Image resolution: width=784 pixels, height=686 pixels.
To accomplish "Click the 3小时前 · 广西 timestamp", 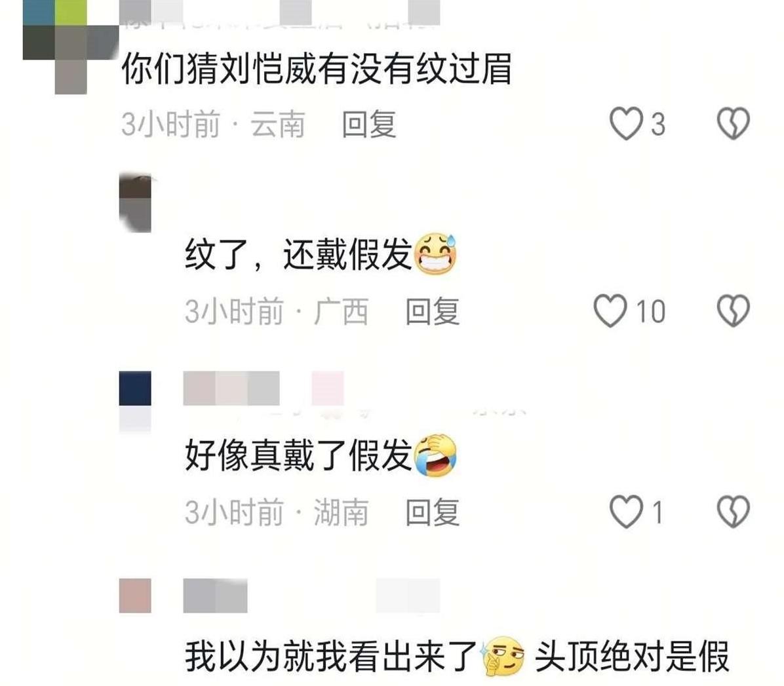I will pyautogui.click(x=277, y=311).
